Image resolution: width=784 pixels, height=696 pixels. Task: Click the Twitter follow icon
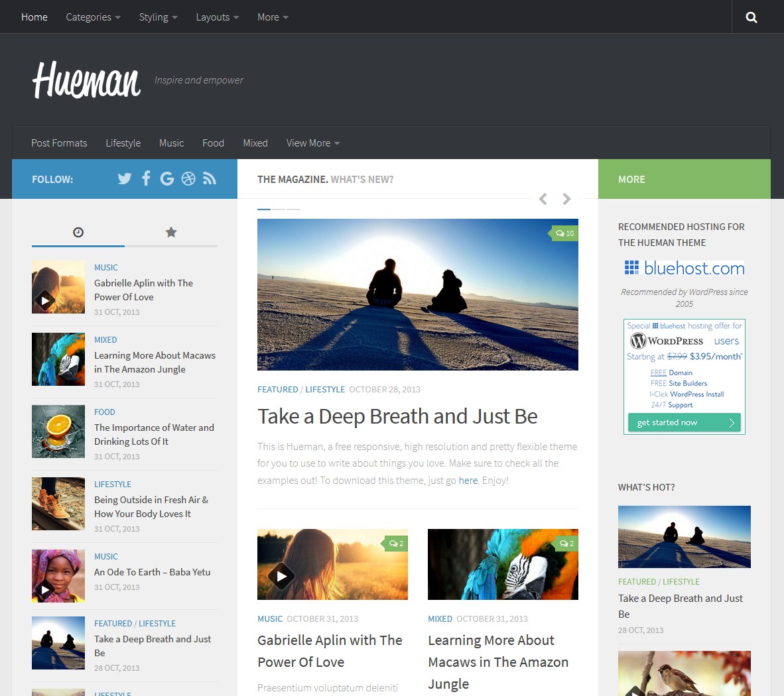[x=125, y=178]
